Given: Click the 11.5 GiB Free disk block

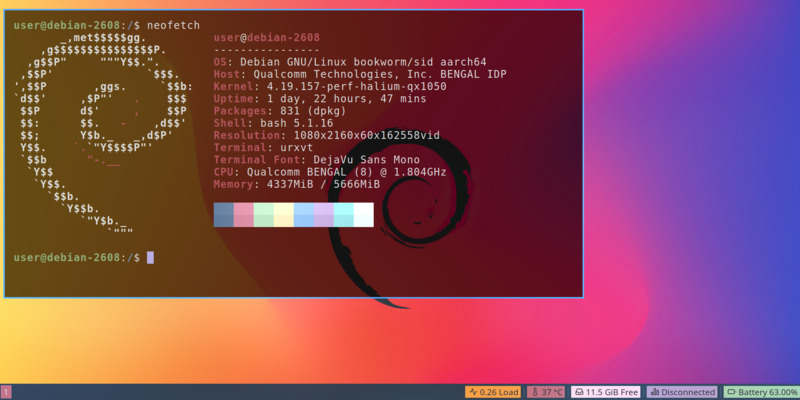Looking at the screenshot, I should click(x=606, y=392).
